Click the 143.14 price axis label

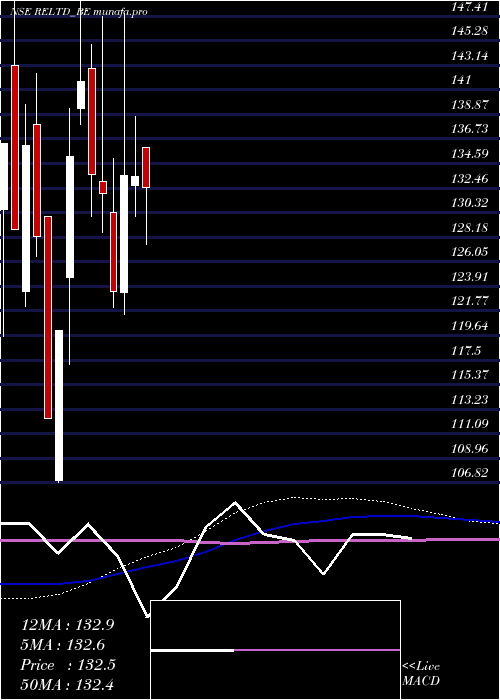coord(469,56)
